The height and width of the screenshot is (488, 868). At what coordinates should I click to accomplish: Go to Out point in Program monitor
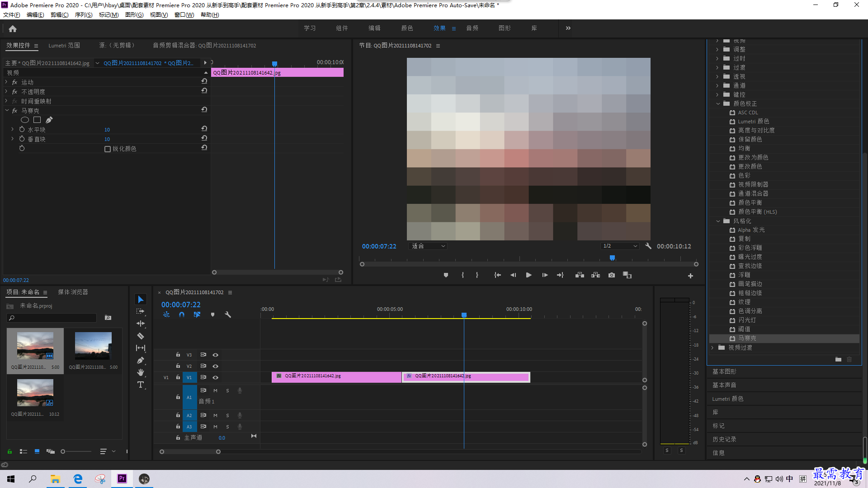[560, 275]
